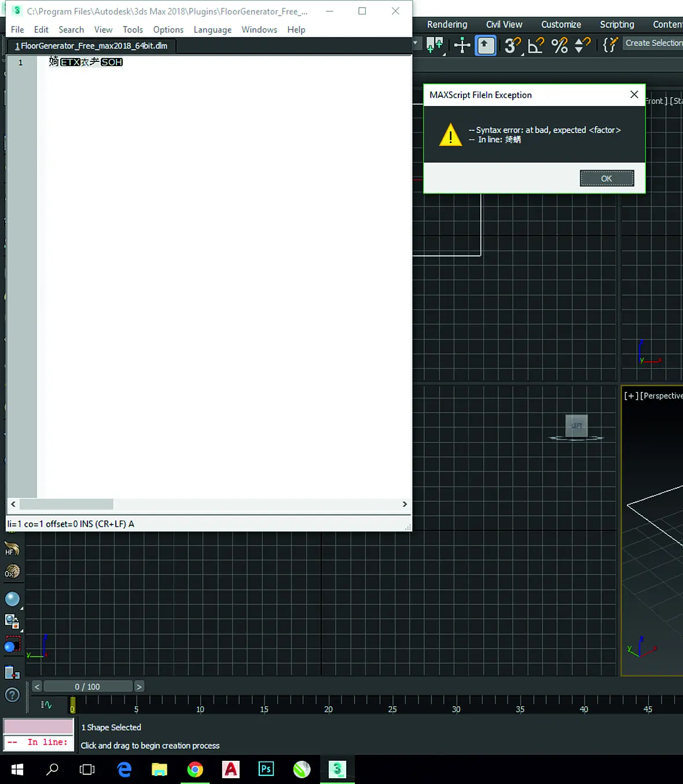Open Photoshop from the taskbar
This screenshot has width=683, height=784.
coord(266,770)
